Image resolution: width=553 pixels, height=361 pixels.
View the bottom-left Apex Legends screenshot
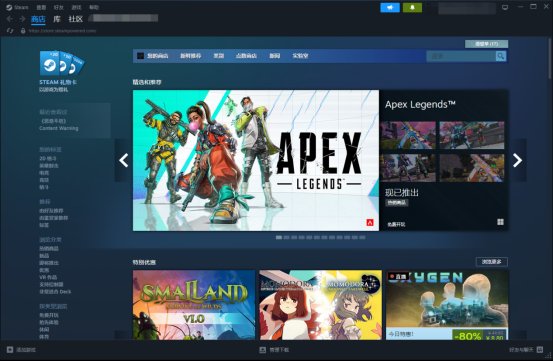(x=408, y=168)
